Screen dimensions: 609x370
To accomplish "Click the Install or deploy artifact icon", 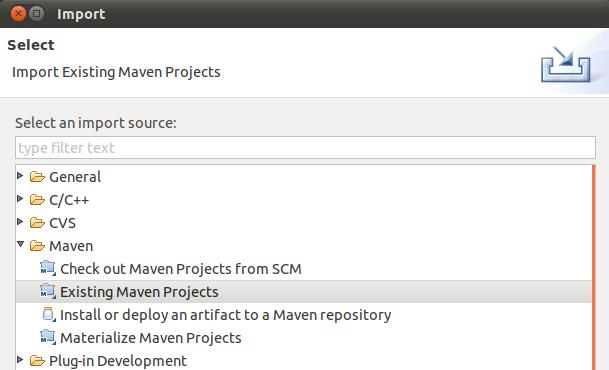I will point(49,314).
